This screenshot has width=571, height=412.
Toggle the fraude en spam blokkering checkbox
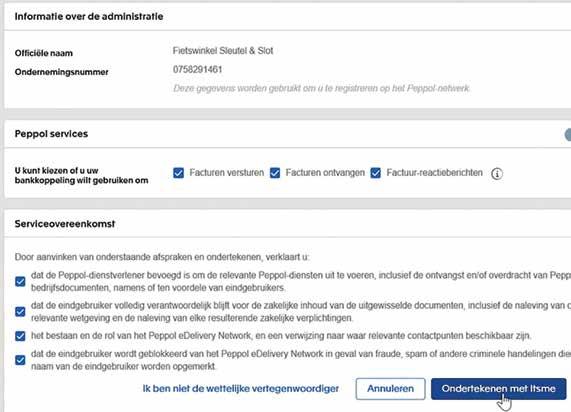tap(20, 360)
